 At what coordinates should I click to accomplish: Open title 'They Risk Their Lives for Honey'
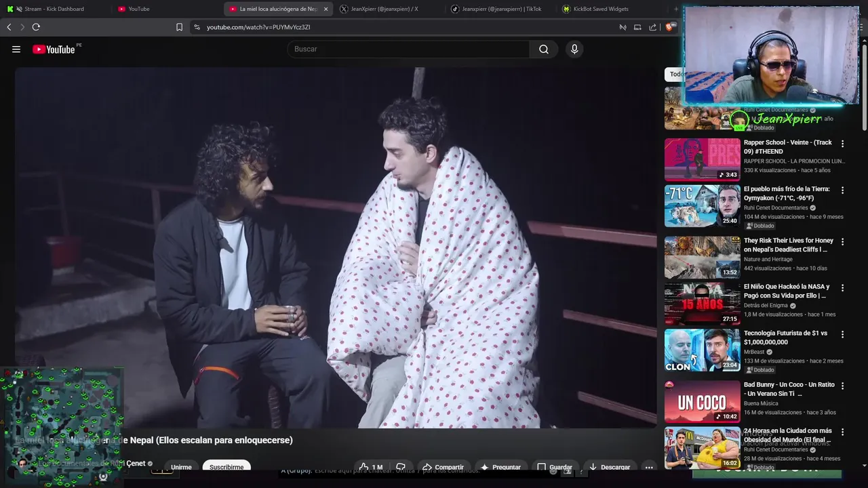(789, 245)
